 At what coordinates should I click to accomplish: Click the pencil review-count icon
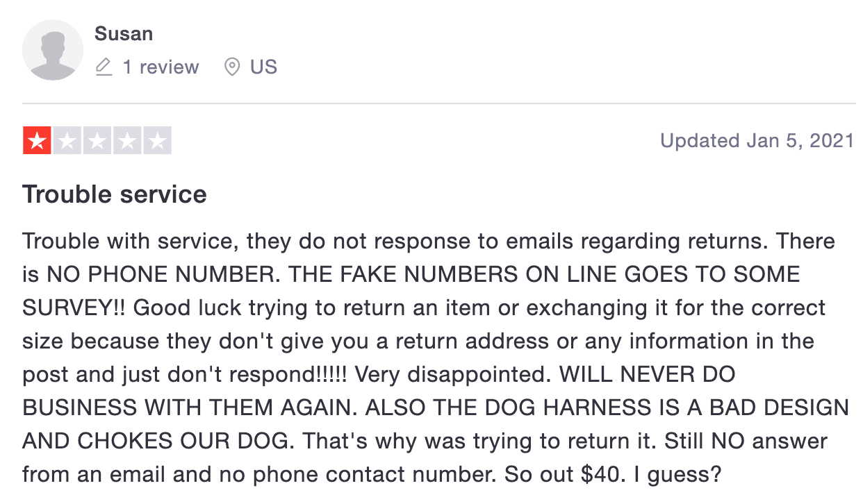coord(104,67)
